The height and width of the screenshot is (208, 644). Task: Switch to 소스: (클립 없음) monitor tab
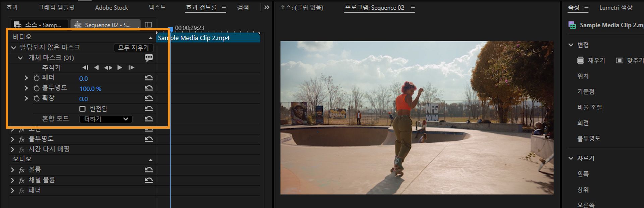tap(302, 7)
